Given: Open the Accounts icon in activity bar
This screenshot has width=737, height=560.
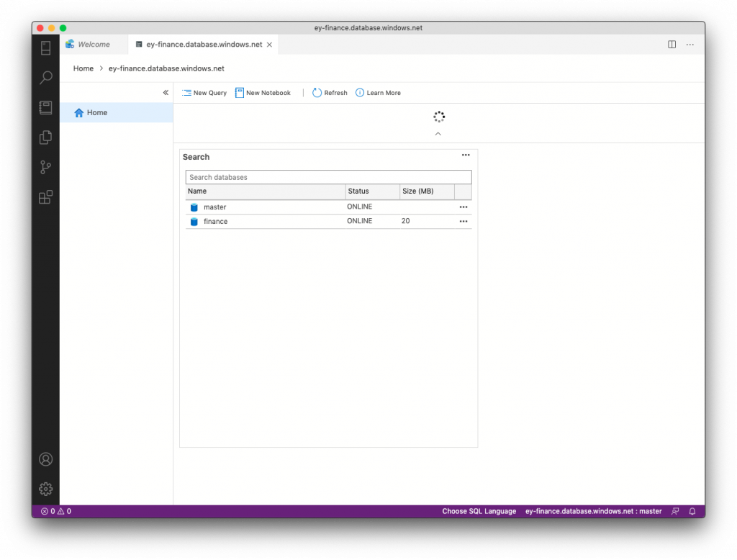Looking at the screenshot, I should (x=45, y=459).
